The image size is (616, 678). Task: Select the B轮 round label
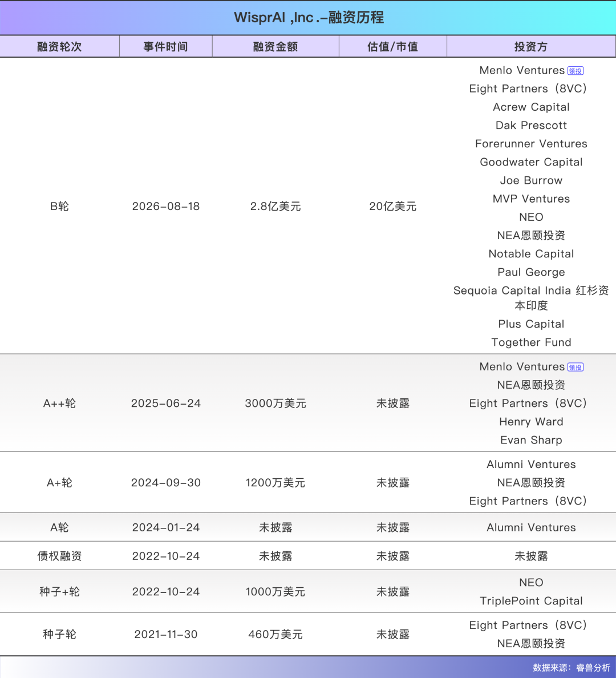60,206
